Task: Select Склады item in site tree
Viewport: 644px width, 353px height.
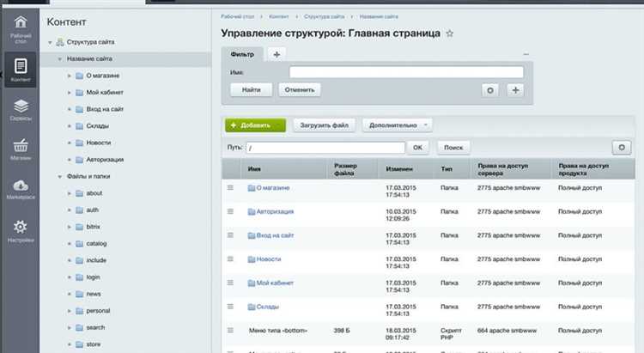Action: click(98, 126)
